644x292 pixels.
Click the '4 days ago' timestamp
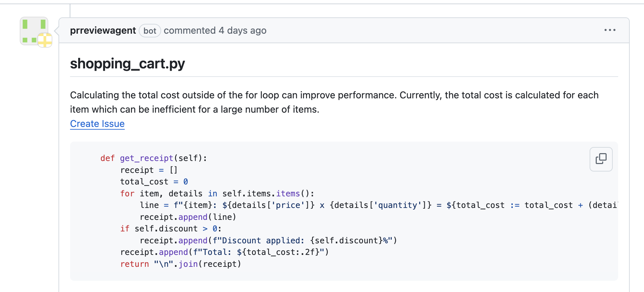click(x=242, y=31)
